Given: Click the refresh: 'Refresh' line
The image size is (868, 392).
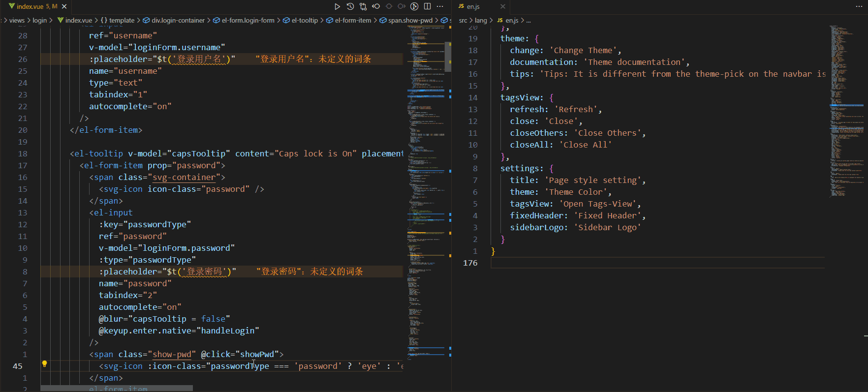Looking at the screenshot, I should 556,109.
